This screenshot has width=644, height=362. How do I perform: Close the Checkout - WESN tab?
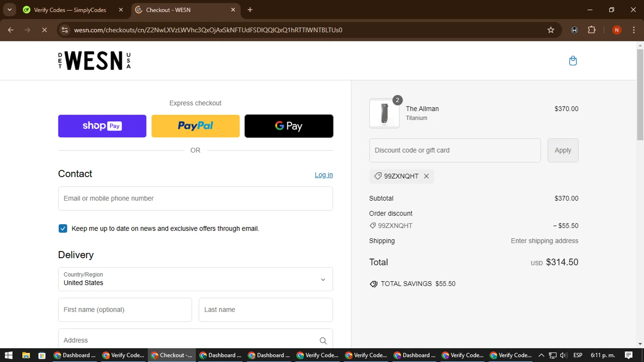tap(233, 10)
